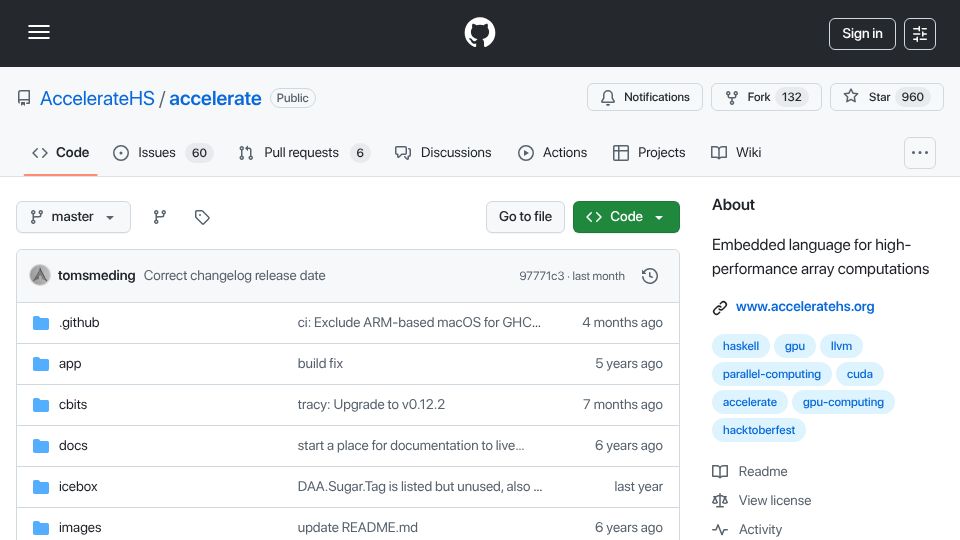
Task: Open 'DAA.Sugar.Tag is listed but unused' commit
Action: [x=419, y=487]
